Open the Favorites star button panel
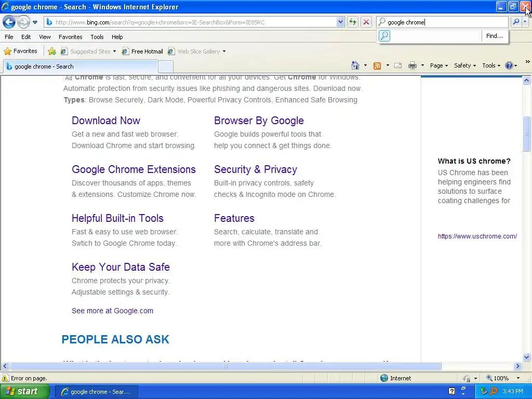The height and width of the screenshot is (399, 532). (x=20, y=51)
